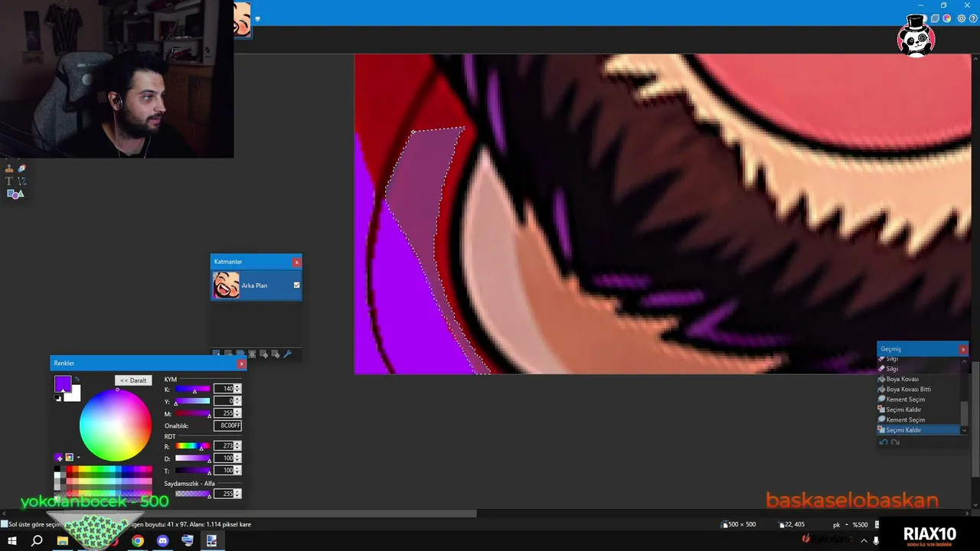Click the Y value stepper
This screenshot has width=980, height=551.
[237, 401]
